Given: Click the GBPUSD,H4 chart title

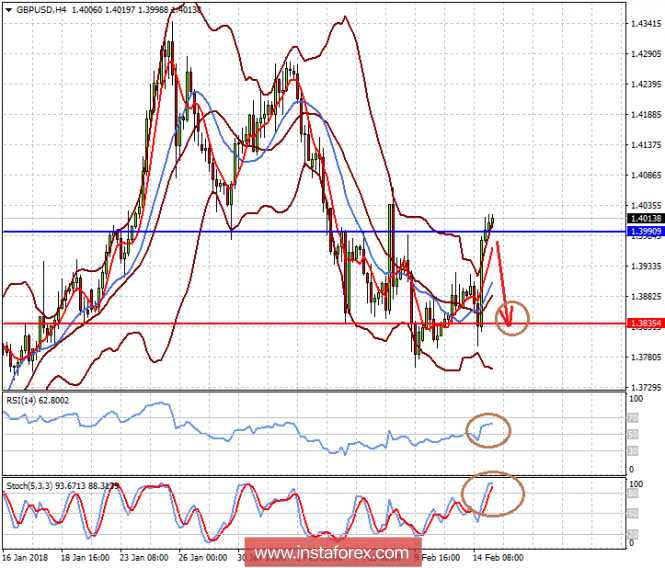Looking at the screenshot, I should click(x=35, y=8).
